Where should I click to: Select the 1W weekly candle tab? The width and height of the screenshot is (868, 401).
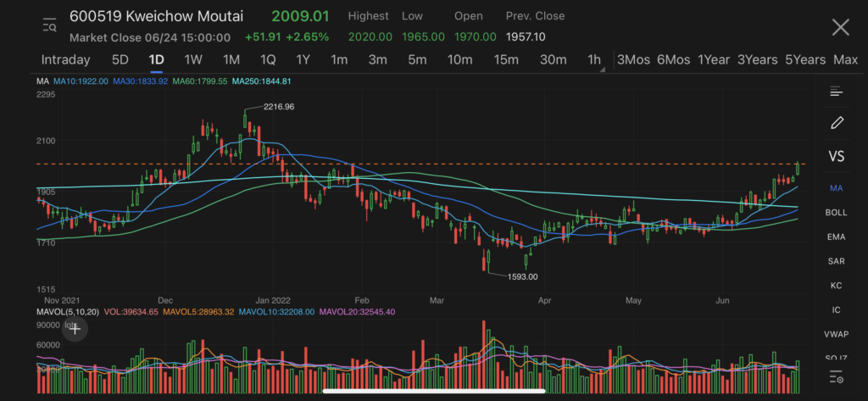[x=194, y=60]
